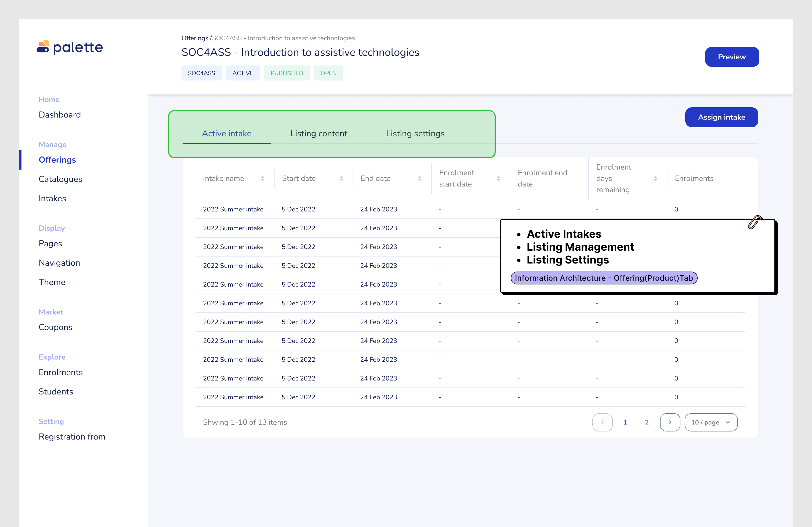
Task: Open Students in sidebar
Action: tap(56, 392)
